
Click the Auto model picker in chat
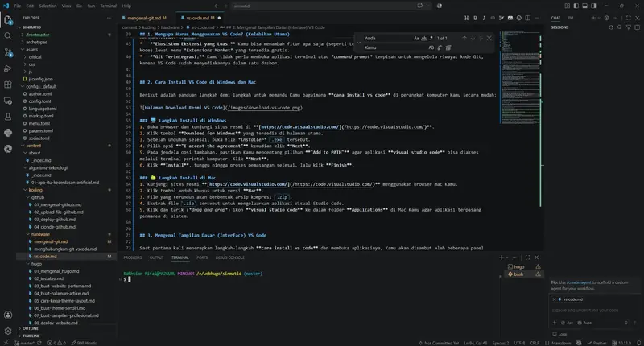(x=585, y=323)
